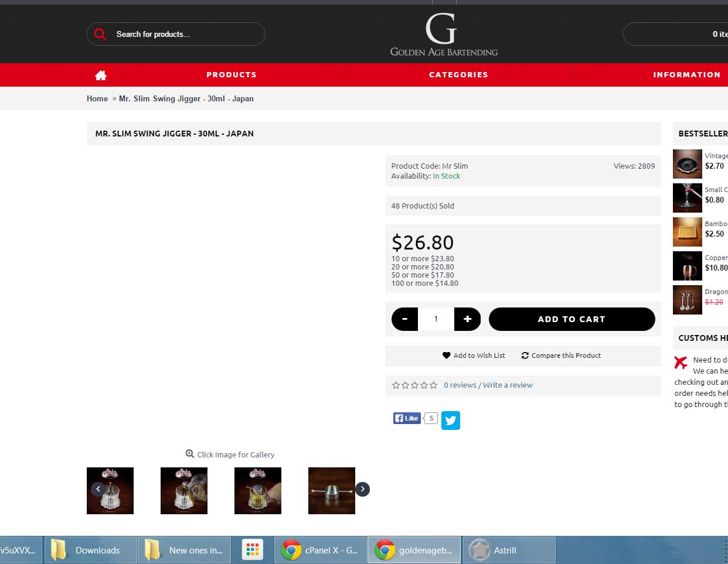The image size is (728, 564).
Task: Click the quantity input field
Action: pos(436,319)
